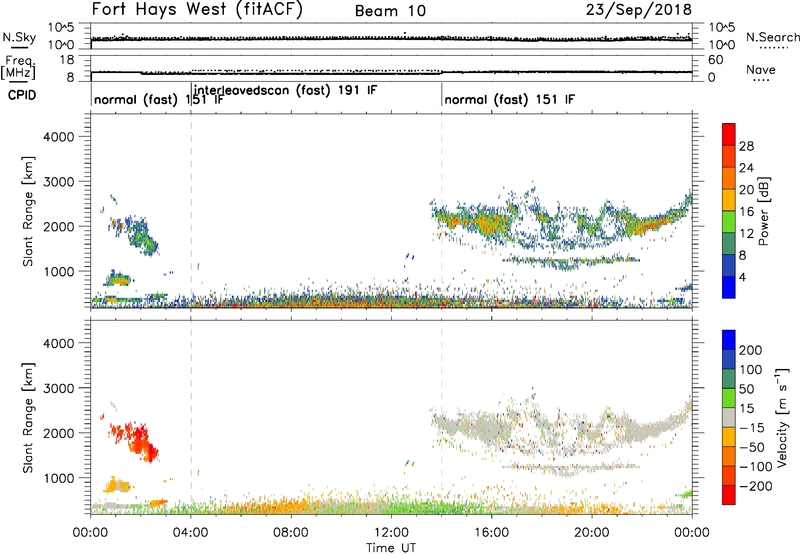Click the 'Beam 10' heading
The image size is (800, 554).
(x=390, y=11)
